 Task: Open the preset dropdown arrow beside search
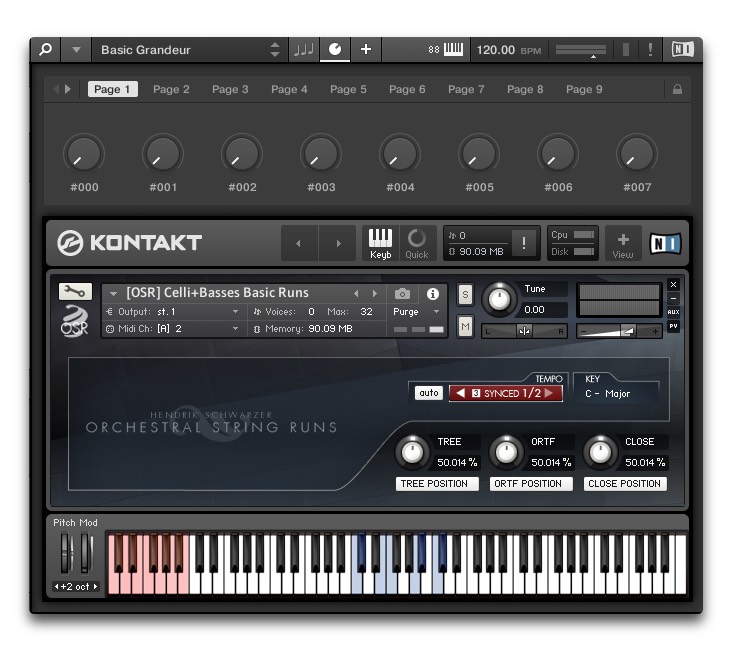click(76, 50)
